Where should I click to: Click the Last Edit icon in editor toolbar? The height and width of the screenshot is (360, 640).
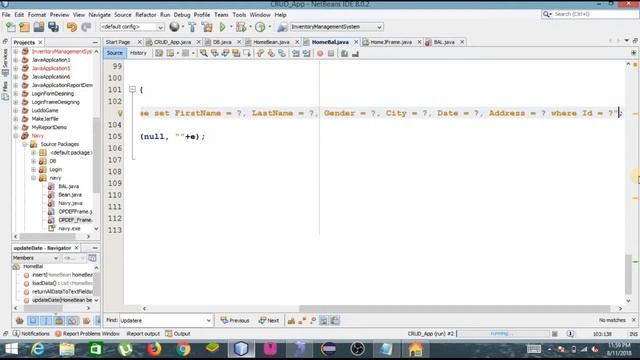click(x=159, y=53)
